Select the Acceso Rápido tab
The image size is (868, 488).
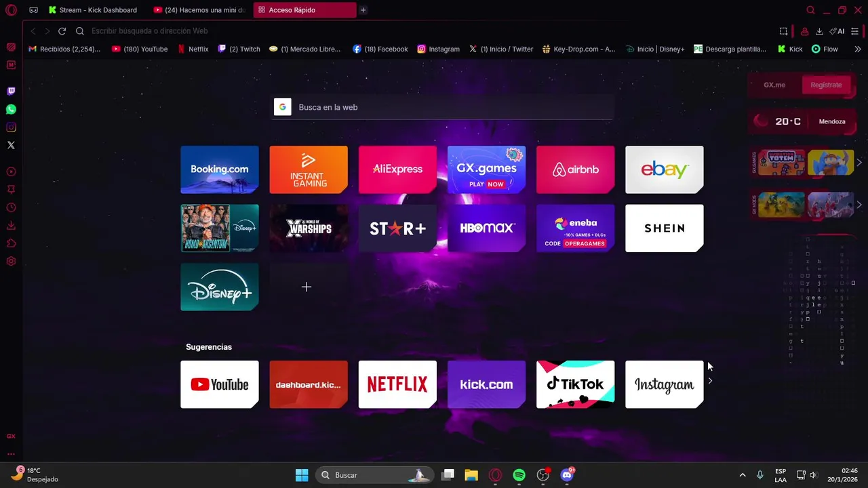304,10
